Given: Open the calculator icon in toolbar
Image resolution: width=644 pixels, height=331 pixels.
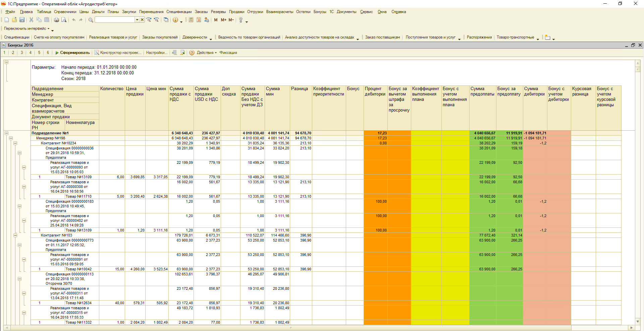Looking at the screenshot, I should click(191, 20).
